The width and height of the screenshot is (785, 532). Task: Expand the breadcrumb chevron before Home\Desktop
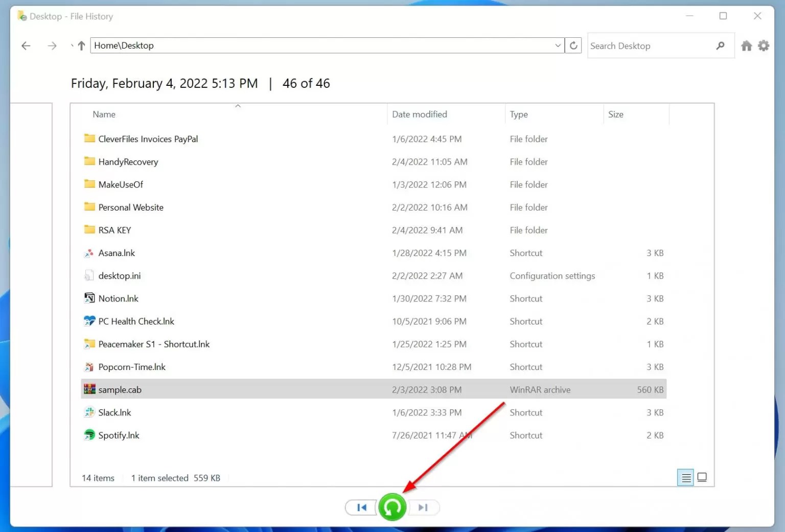click(72, 45)
